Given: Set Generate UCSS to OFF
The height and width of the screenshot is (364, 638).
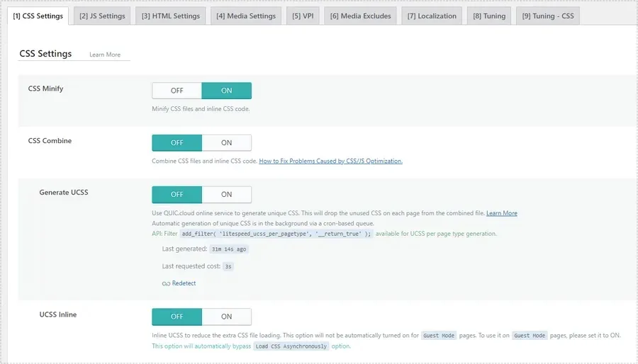Looking at the screenshot, I should [x=177, y=195].
